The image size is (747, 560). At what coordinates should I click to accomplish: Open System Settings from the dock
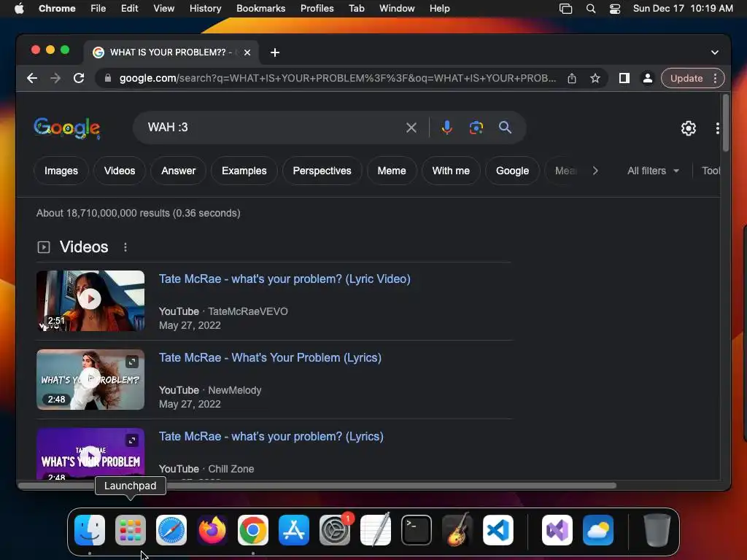[334, 530]
